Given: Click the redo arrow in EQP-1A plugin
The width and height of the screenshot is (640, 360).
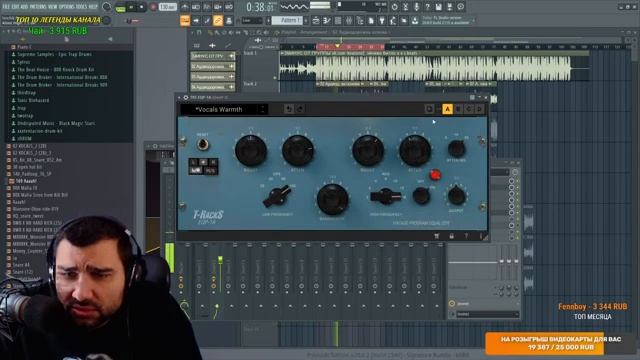Looking at the screenshot, I should click(x=300, y=109).
